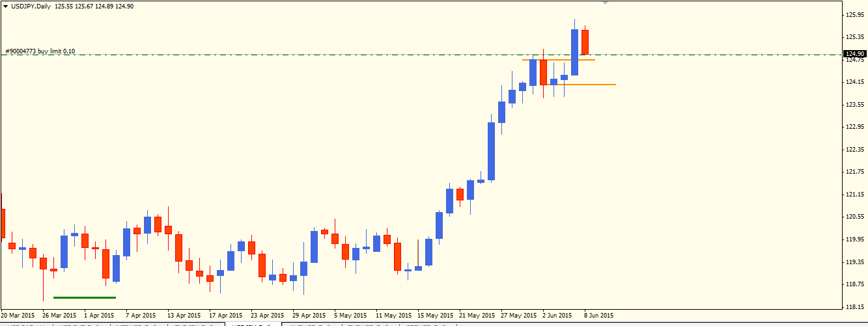Click the 119.95 price axis label
868x326 pixels.
click(x=854, y=239)
